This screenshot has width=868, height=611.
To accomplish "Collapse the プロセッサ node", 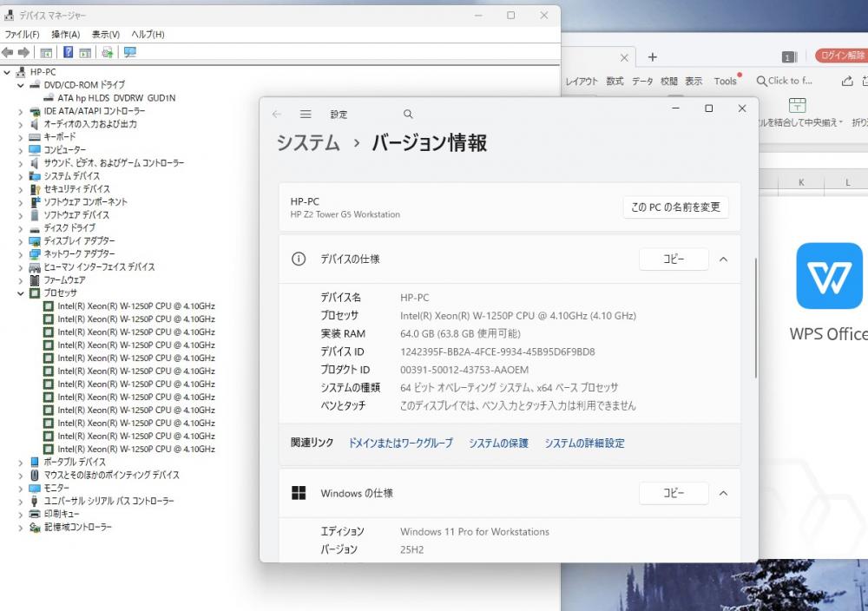I will pos(21,293).
